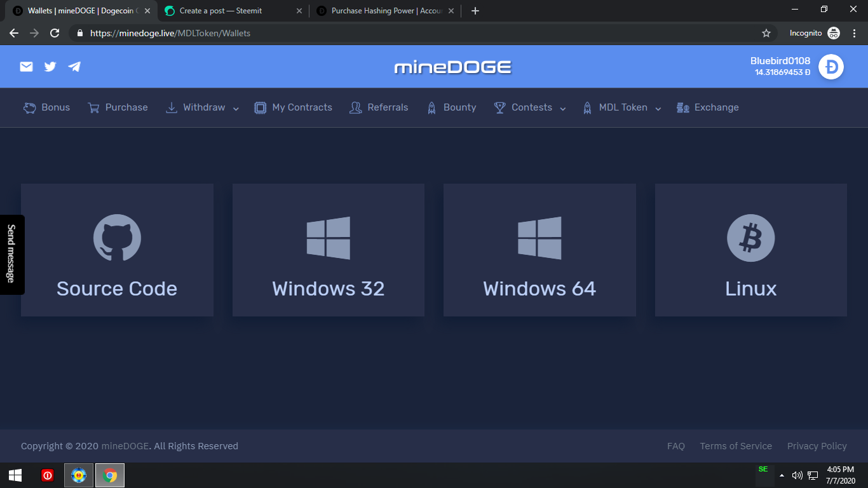
Task: Click the mineDOGE link in copyright footer
Action: (125, 446)
